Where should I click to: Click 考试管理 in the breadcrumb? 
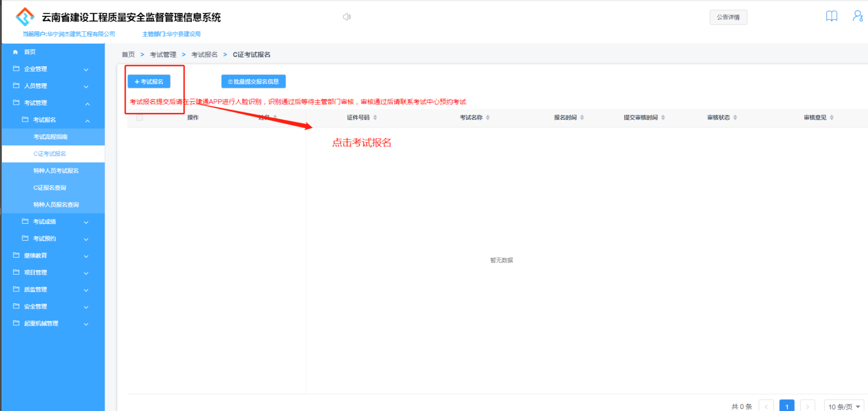163,54
